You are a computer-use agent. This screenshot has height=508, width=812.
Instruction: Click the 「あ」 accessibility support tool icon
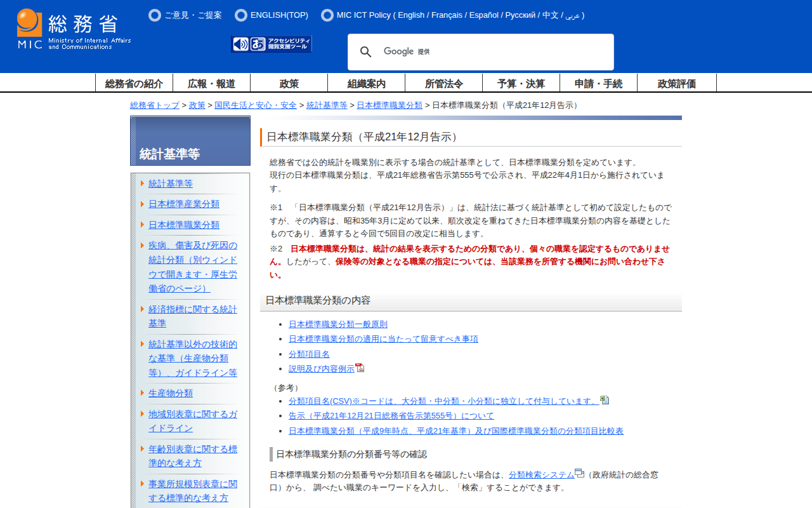pos(258,43)
